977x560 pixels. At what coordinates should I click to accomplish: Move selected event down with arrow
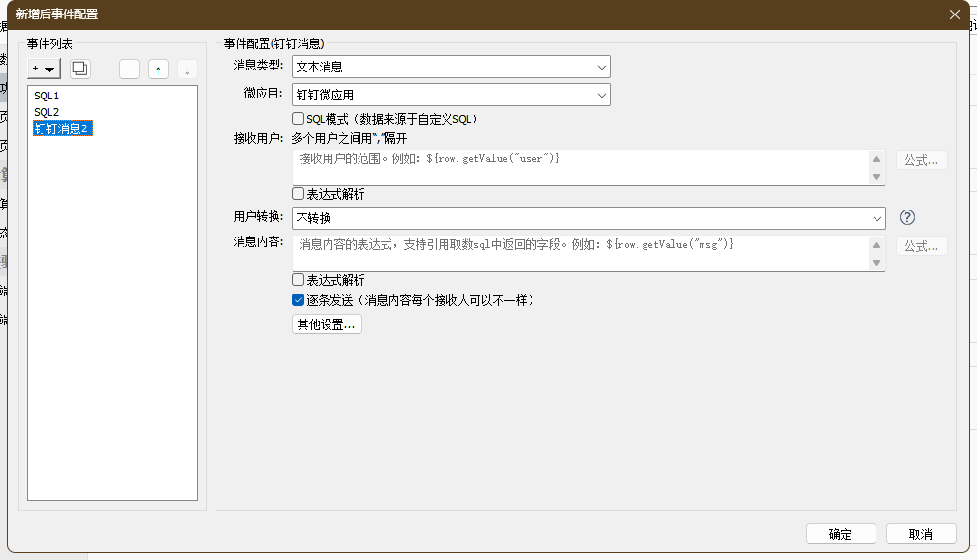(x=187, y=69)
